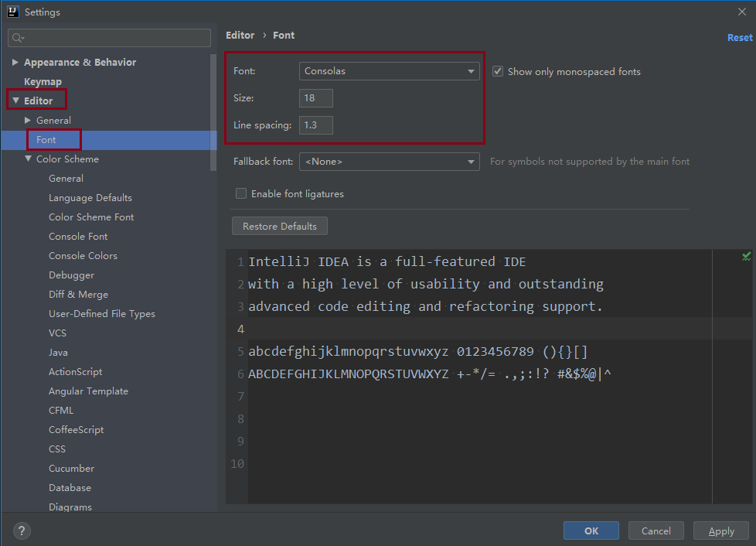Image resolution: width=756 pixels, height=546 pixels.
Task: Expand the General node under Editor
Action: [x=28, y=120]
